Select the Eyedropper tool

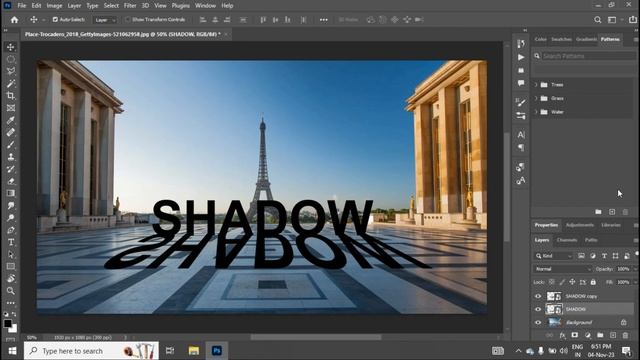(11, 120)
